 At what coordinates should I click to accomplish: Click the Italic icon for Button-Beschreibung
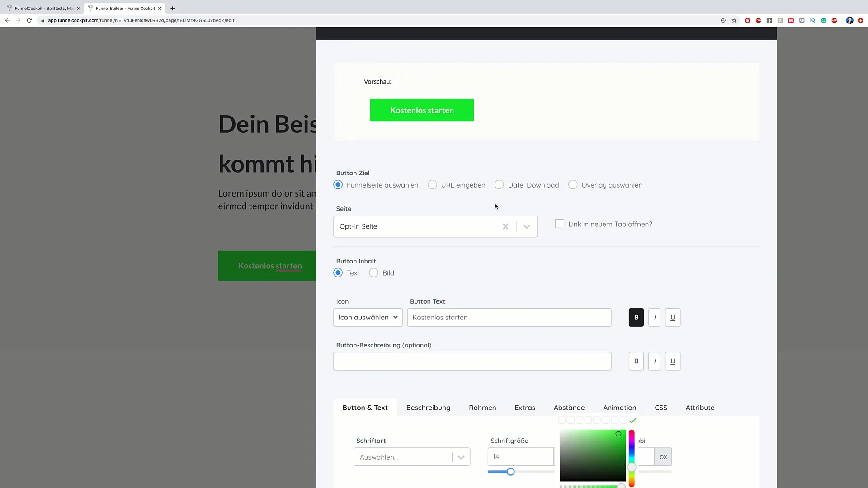tap(655, 361)
